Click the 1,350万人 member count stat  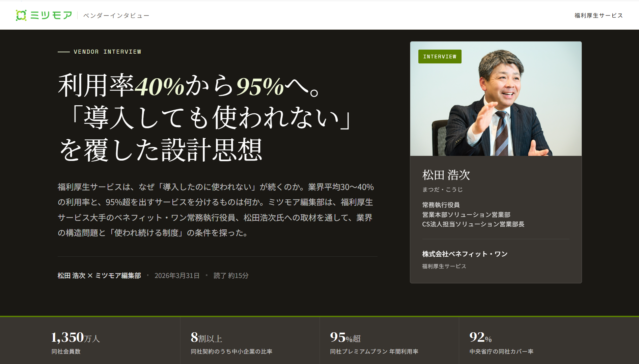(x=76, y=337)
